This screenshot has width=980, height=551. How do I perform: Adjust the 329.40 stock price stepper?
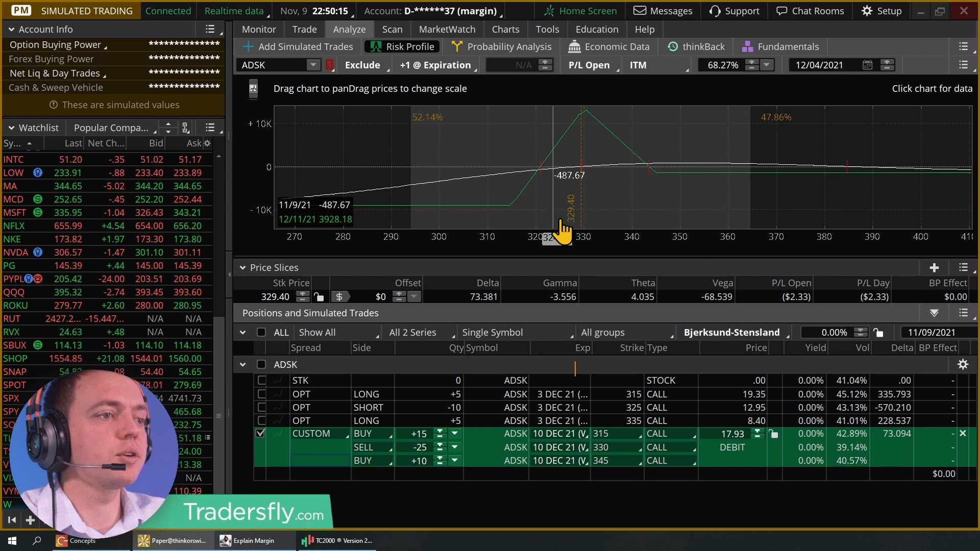[303, 296]
